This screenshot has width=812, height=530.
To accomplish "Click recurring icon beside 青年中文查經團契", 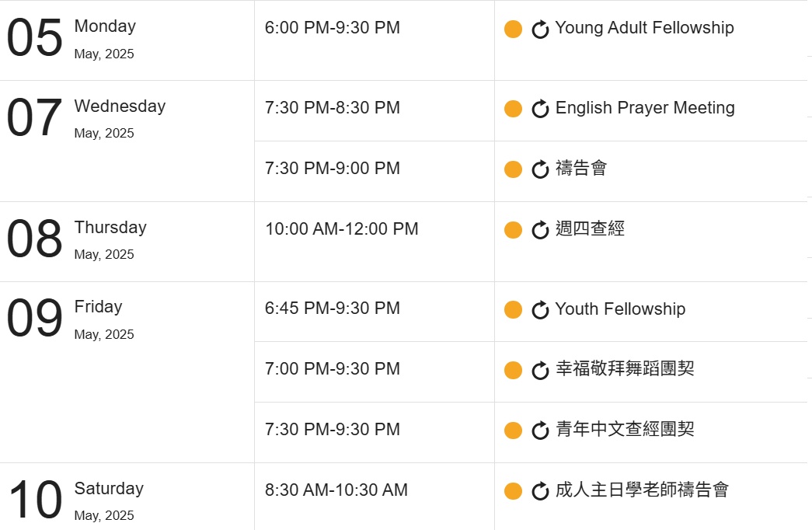I will pyautogui.click(x=540, y=431).
